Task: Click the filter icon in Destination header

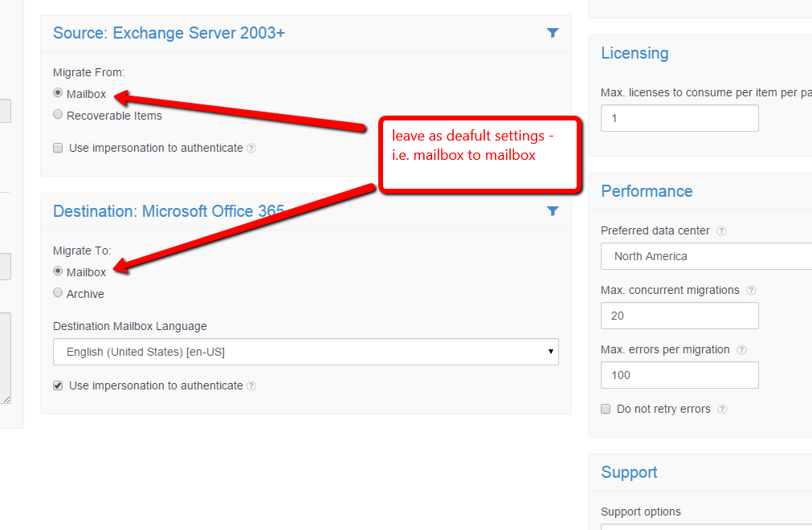Action: pyautogui.click(x=553, y=210)
